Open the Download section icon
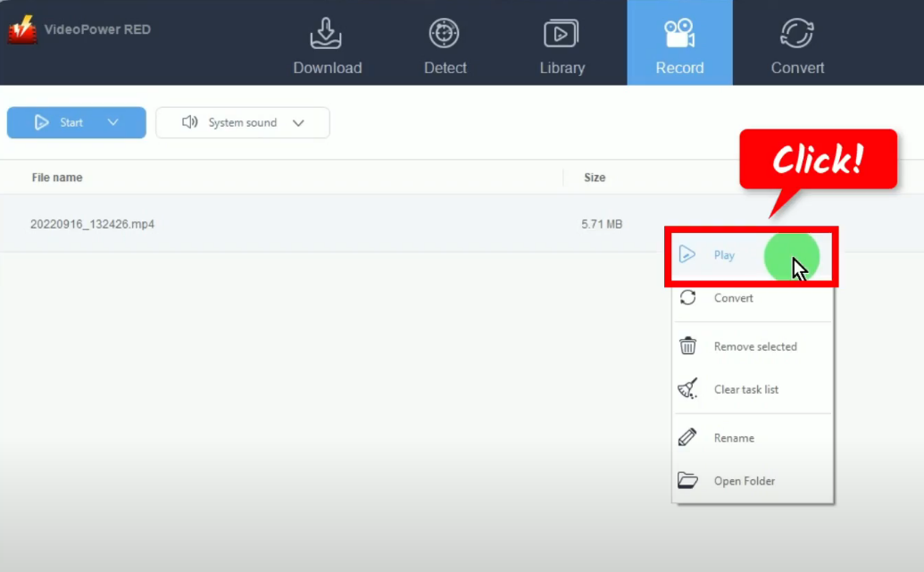This screenshot has height=572, width=924. pyautogui.click(x=327, y=36)
